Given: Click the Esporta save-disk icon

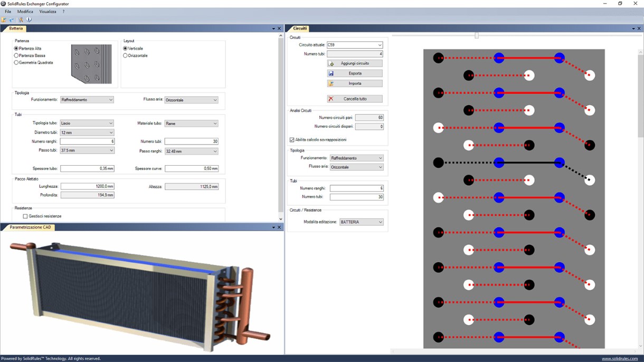Looking at the screenshot, I should 332,73.
